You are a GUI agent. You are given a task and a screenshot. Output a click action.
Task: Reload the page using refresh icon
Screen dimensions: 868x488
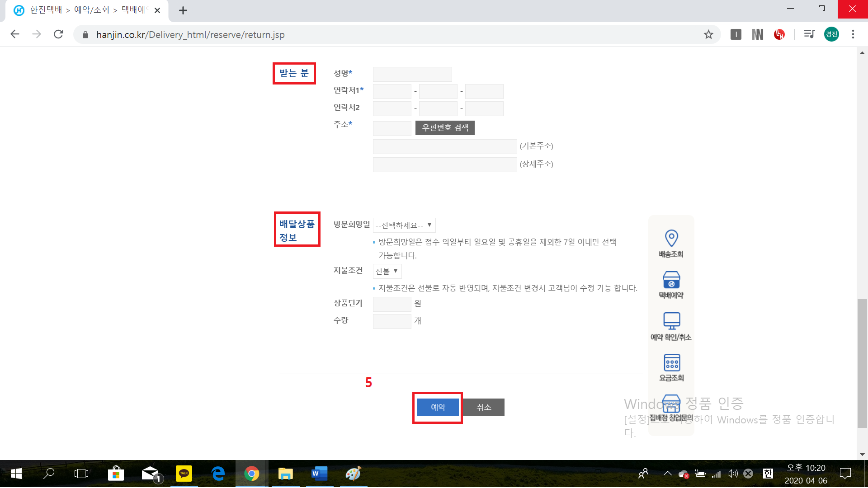[x=58, y=34]
